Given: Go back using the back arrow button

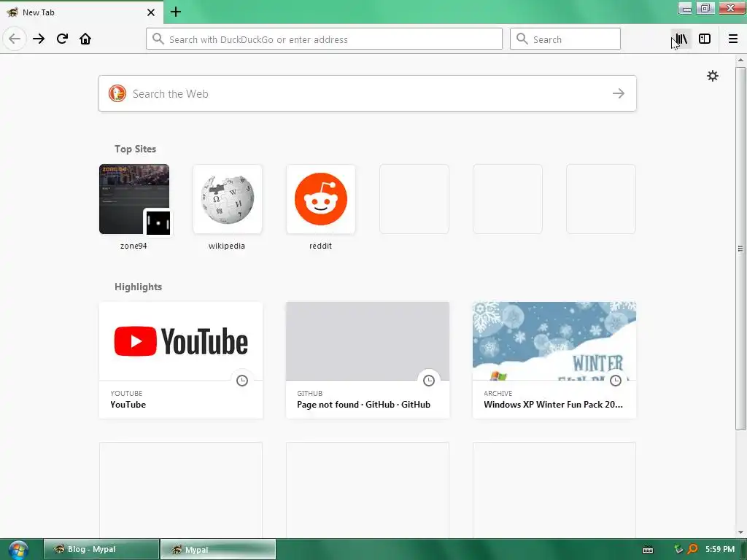Looking at the screenshot, I should [x=15, y=39].
